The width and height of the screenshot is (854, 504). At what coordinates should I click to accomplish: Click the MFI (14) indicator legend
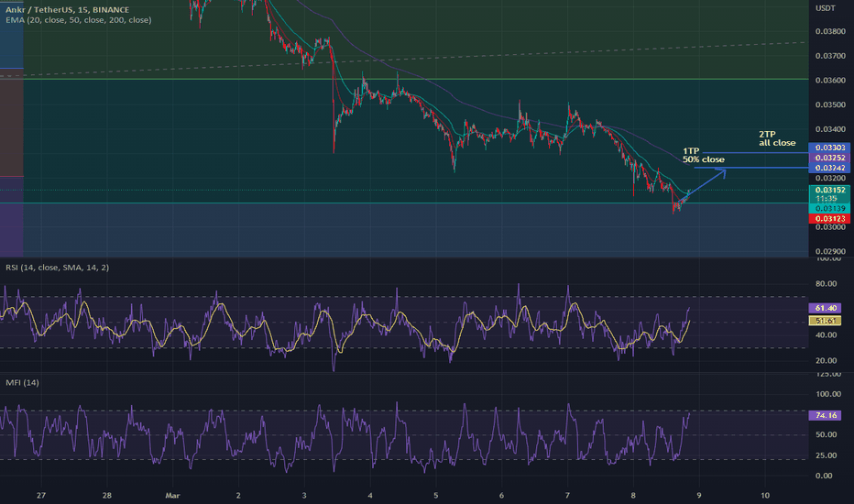[x=22, y=382]
